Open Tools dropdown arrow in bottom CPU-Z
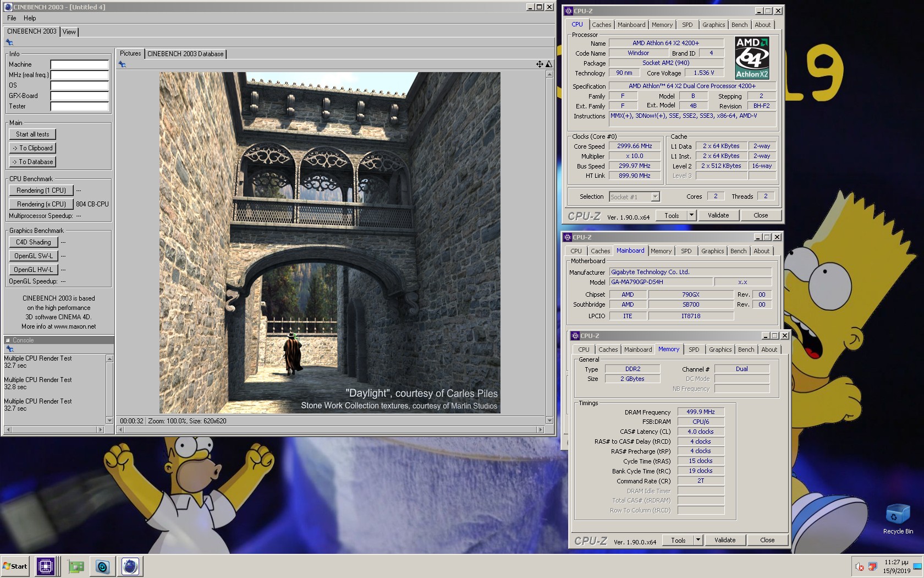 click(698, 540)
